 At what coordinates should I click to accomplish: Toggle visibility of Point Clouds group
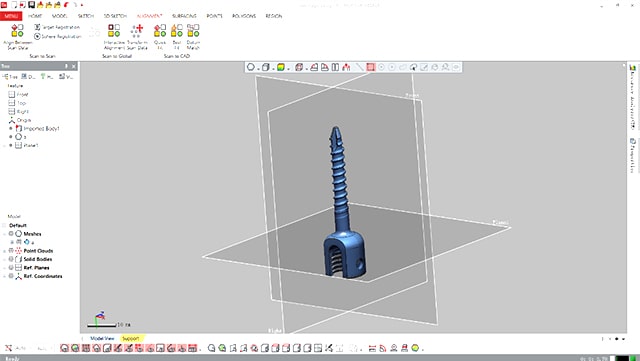[11, 251]
